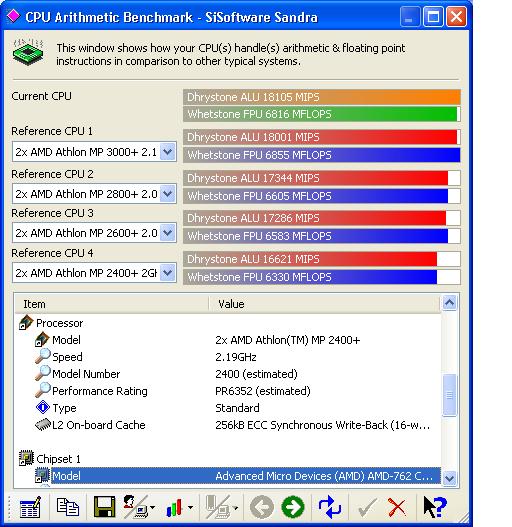The width and height of the screenshot is (512, 527).
Task: Click the pink diamond title bar icon
Action: 13,16
